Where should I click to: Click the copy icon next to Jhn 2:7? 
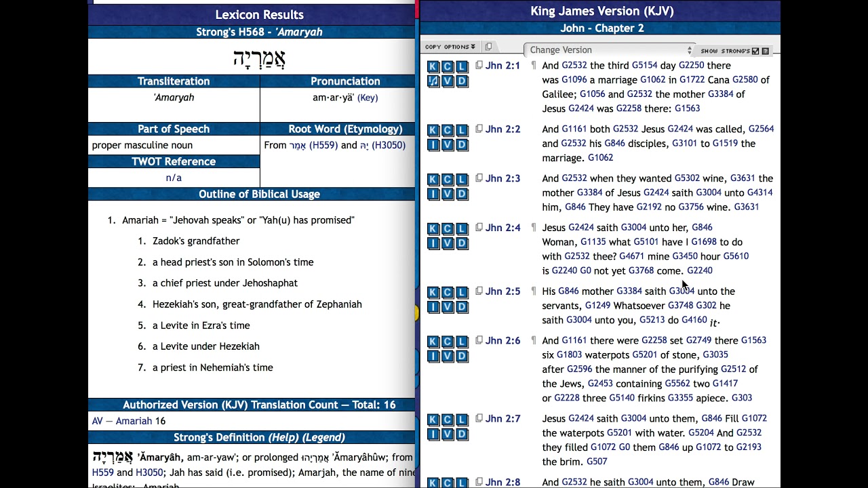(x=479, y=418)
